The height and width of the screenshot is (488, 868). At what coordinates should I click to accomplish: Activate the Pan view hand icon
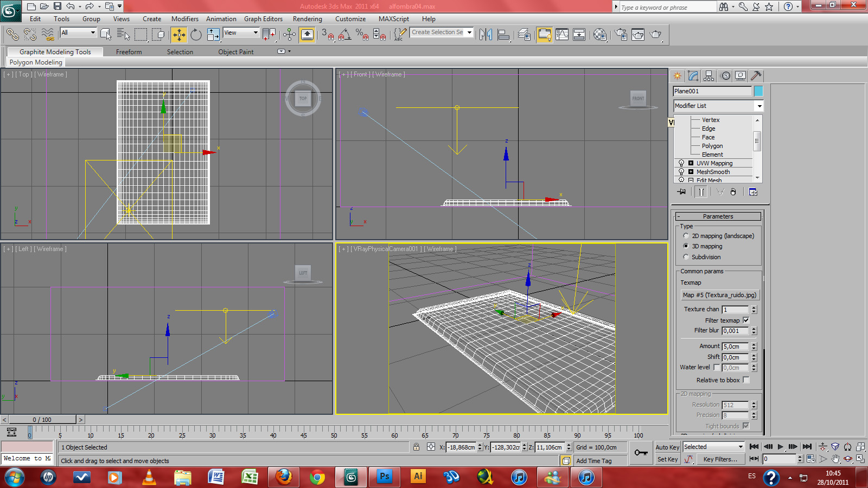pos(835,460)
